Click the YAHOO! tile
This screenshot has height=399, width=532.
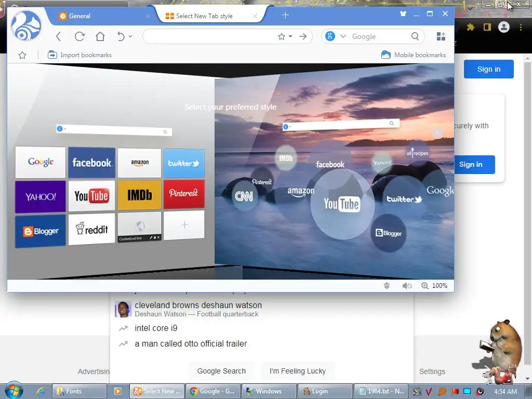41,197
